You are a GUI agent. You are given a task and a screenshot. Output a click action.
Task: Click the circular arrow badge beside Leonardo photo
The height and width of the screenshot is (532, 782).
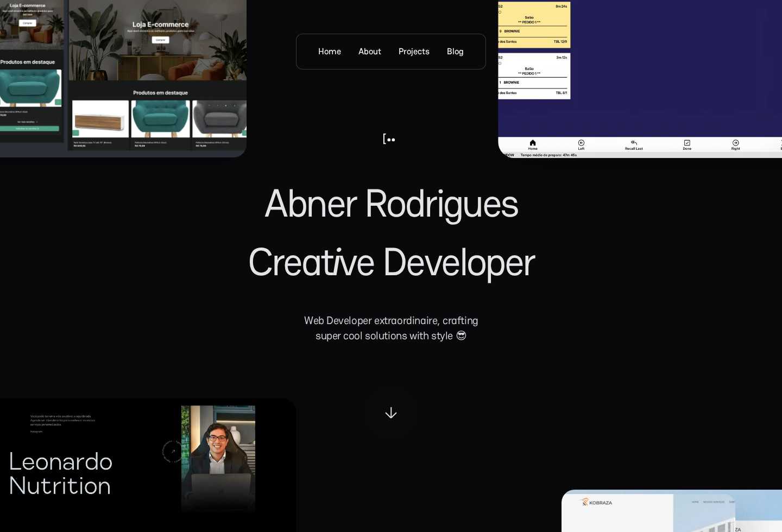[173, 451]
